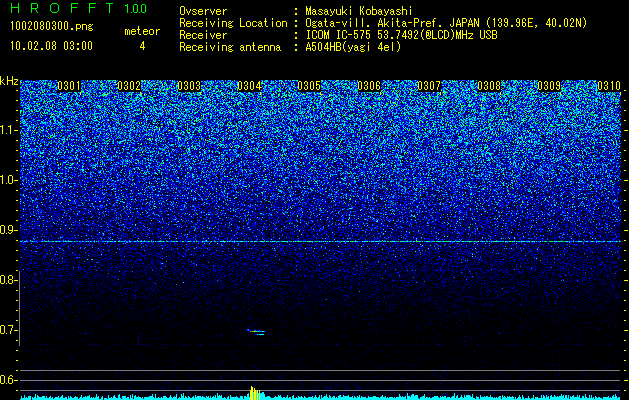Click the Receiver label
This screenshot has width=629, height=400.
(203, 35)
